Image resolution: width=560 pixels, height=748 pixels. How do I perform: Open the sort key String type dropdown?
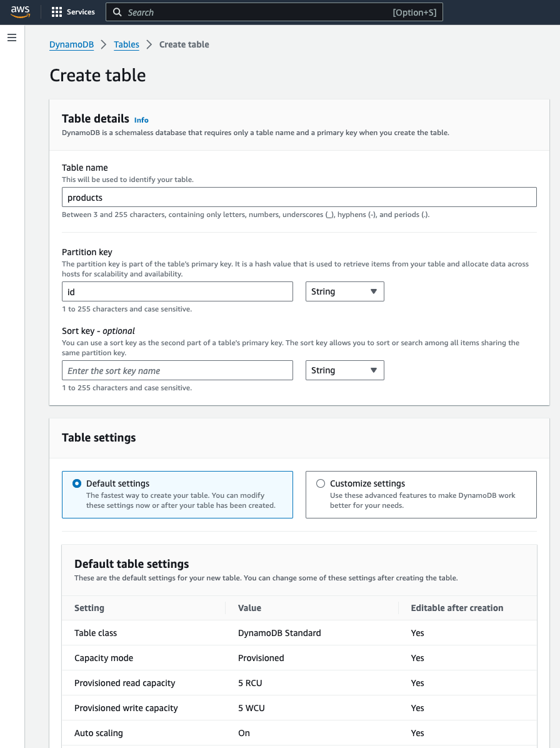pos(344,370)
